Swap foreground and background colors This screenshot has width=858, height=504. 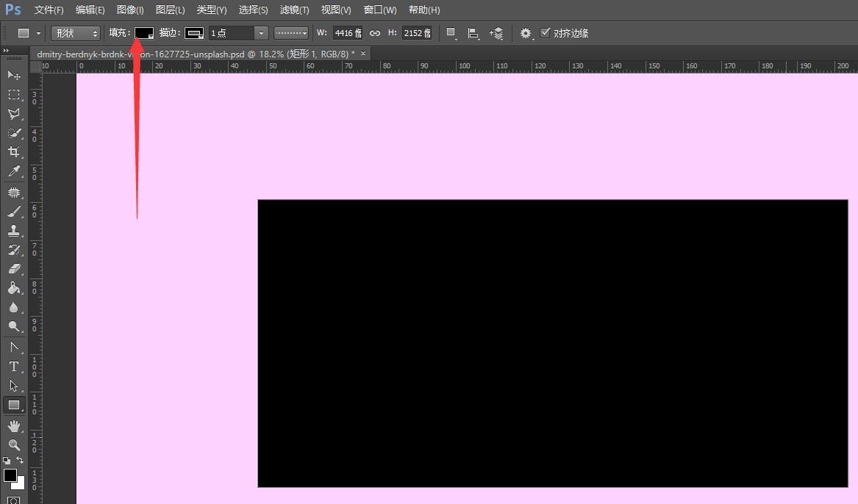[x=20, y=460]
